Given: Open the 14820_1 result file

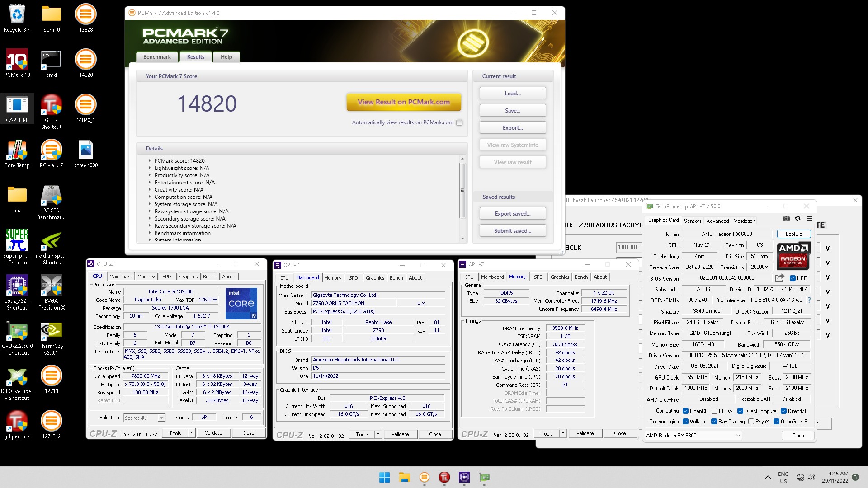Looking at the screenshot, I should [86, 108].
